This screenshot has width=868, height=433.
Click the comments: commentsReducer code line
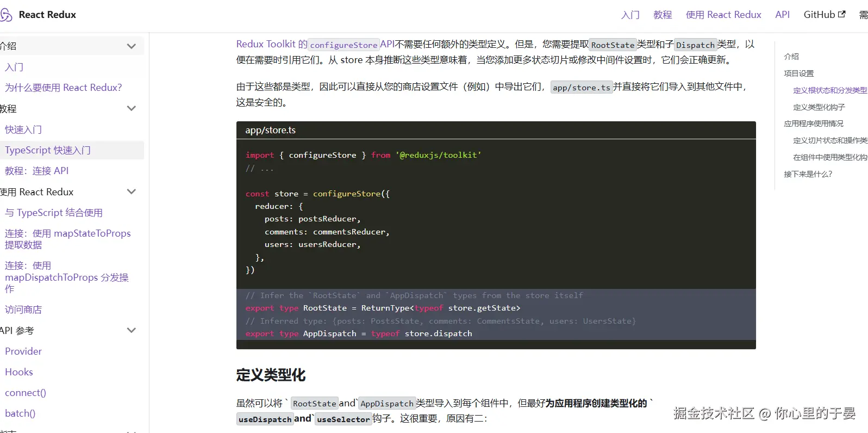point(327,232)
